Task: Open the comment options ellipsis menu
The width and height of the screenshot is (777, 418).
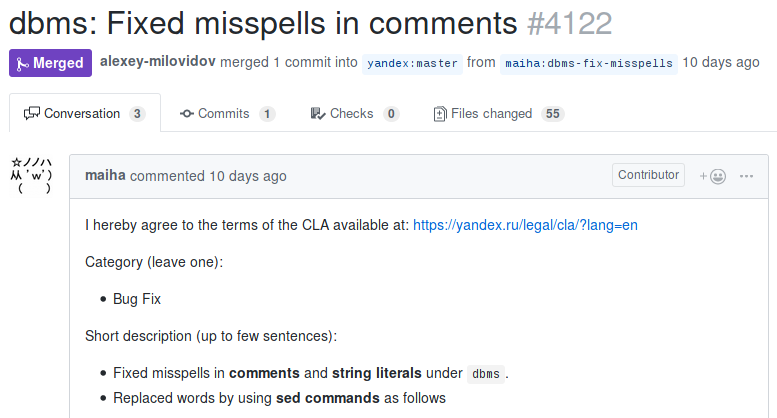Action: click(x=746, y=176)
